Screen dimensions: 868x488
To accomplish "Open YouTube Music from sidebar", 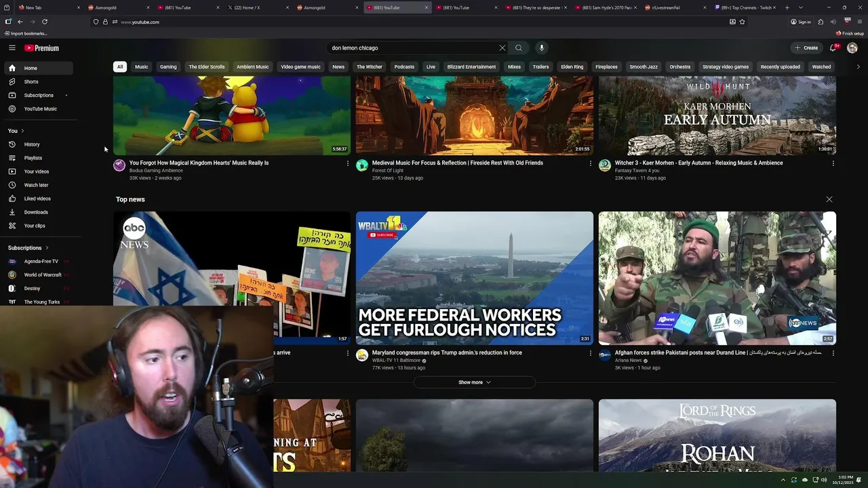I will [37, 108].
